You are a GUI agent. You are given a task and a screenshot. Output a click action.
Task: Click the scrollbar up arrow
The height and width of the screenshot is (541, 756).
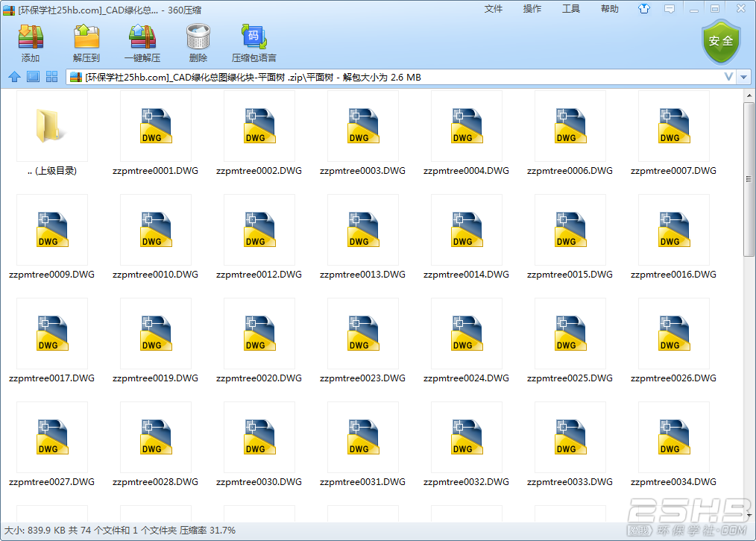[x=749, y=96]
